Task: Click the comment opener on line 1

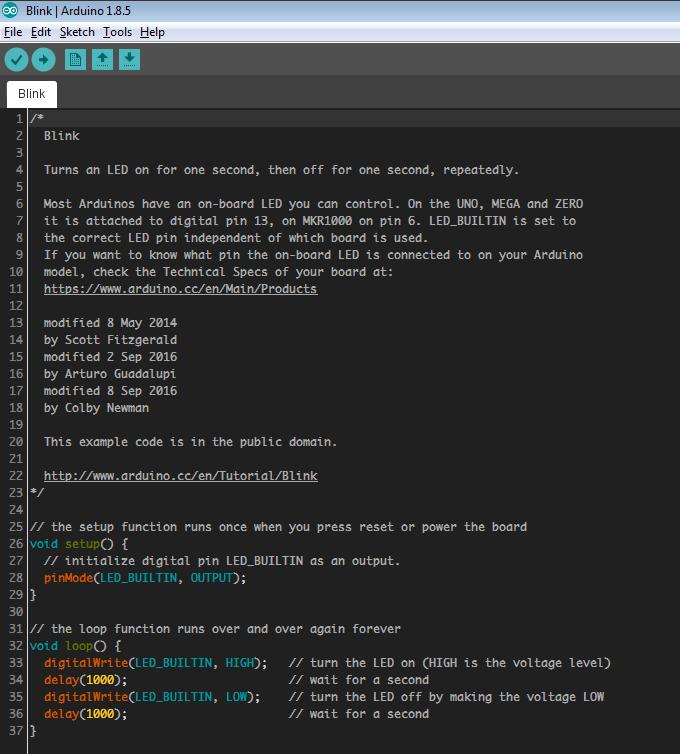Action: [x=37, y=118]
